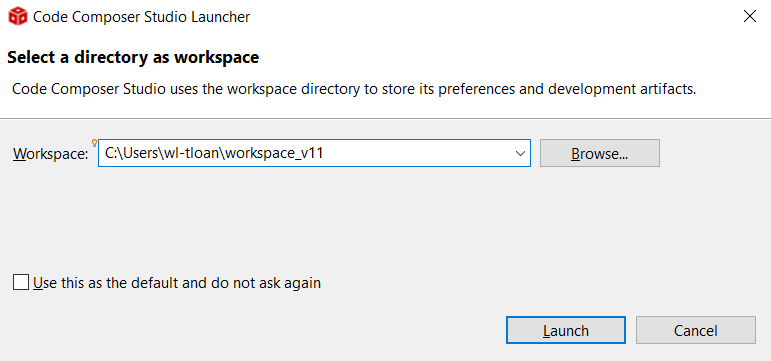Enable 'Use this as the default' checkbox
Image resolution: width=771 pixels, height=361 pixels.
21,283
